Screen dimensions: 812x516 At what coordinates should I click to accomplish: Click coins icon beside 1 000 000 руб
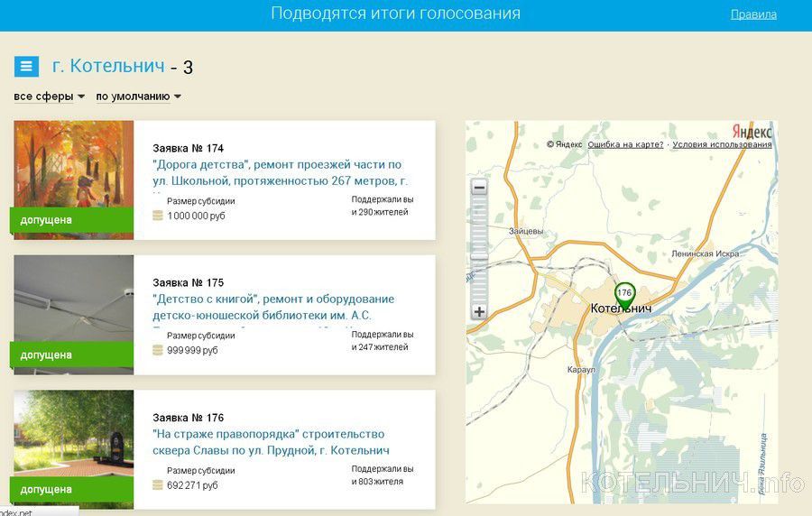158,216
